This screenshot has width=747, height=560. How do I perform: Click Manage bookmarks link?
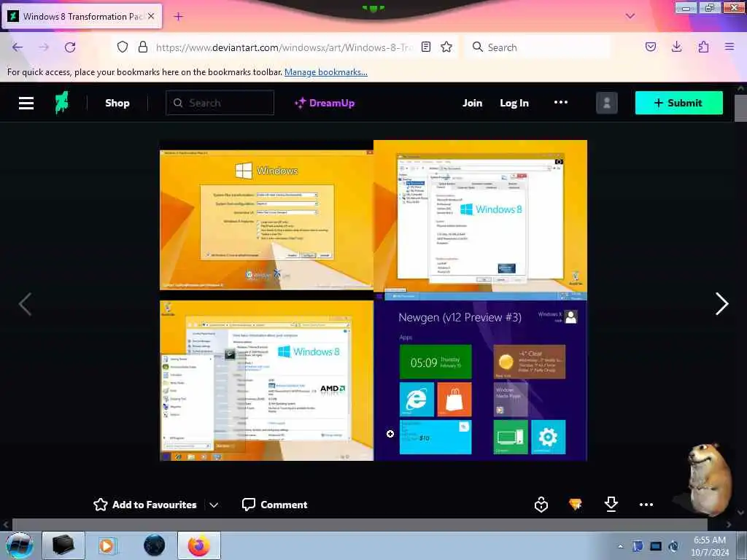click(326, 72)
